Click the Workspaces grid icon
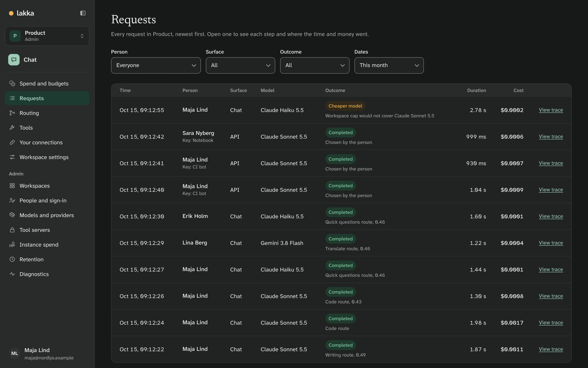 click(12, 186)
